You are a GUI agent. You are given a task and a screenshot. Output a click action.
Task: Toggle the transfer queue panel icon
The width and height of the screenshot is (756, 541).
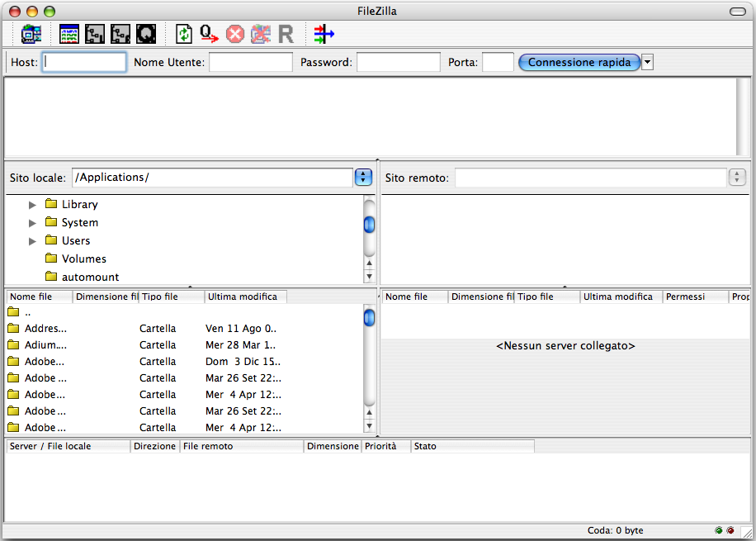pyautogui.click(x=146, y=34)
